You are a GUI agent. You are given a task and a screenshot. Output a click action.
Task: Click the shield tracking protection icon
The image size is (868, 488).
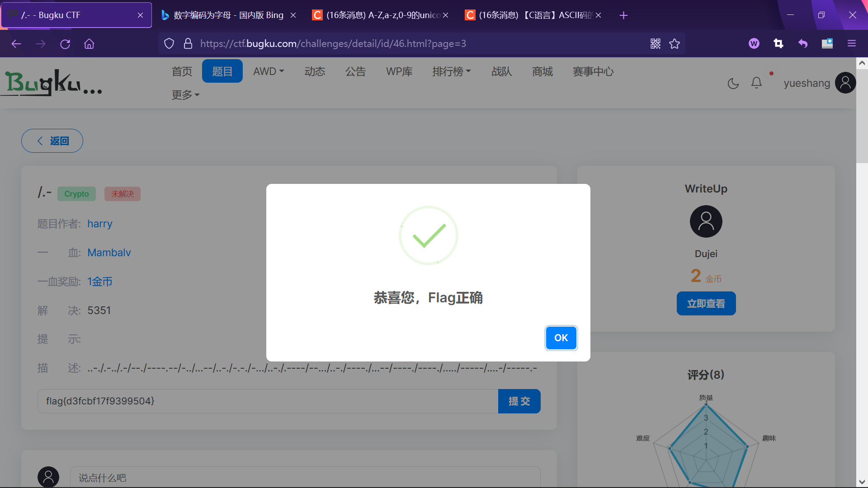(169, 44)
